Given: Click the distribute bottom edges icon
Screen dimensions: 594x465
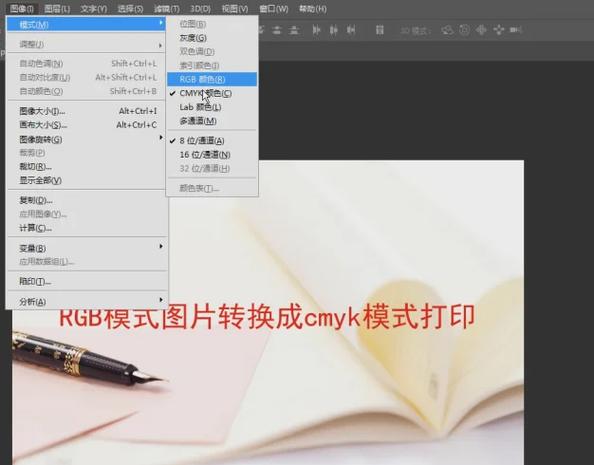Looking at the screenshot, I should [294, 30].
